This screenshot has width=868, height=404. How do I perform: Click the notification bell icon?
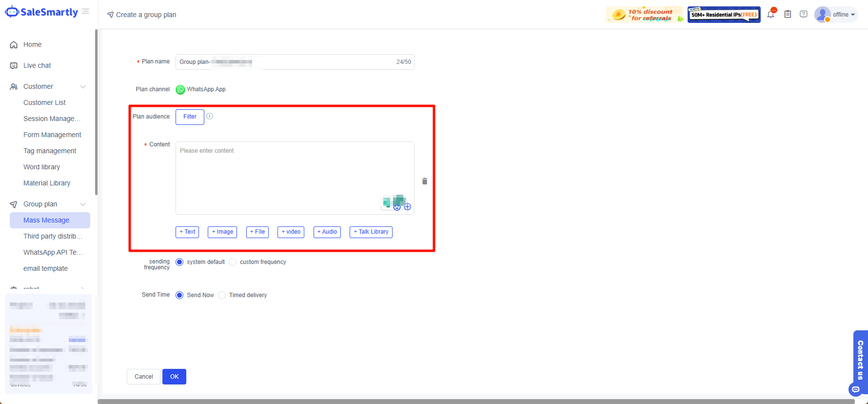(770, 15)
